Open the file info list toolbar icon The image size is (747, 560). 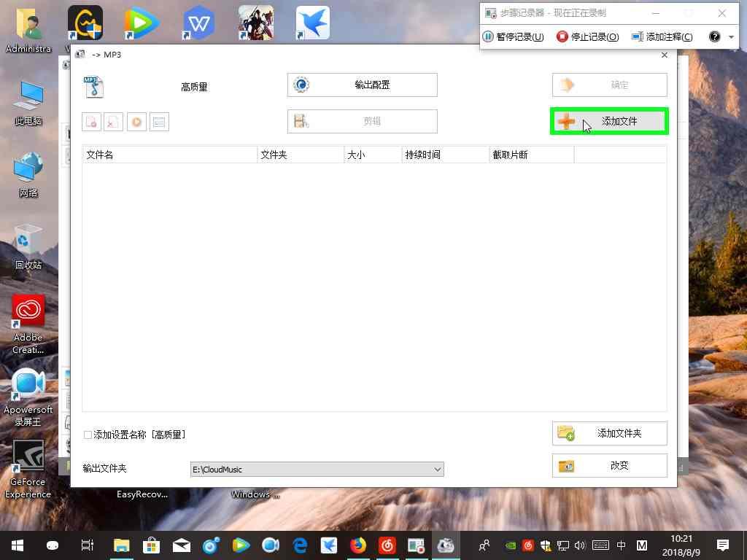[x=159, y=122]
